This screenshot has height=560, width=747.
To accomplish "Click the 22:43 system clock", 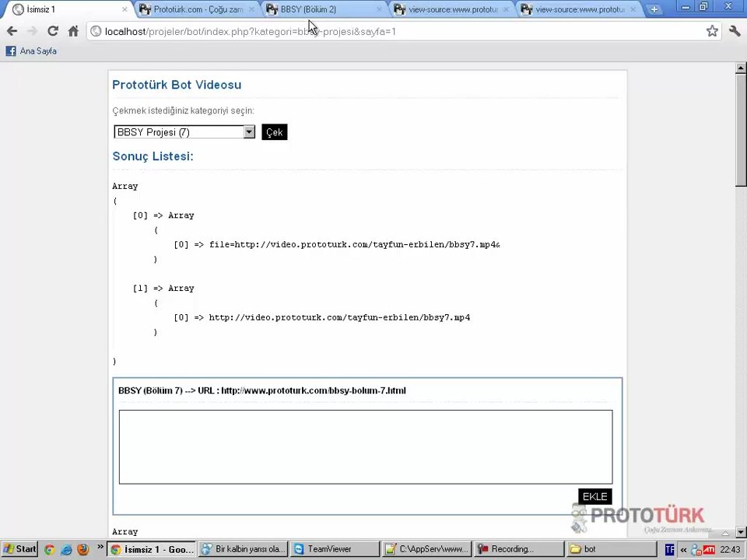I will [x=730, y=550].
